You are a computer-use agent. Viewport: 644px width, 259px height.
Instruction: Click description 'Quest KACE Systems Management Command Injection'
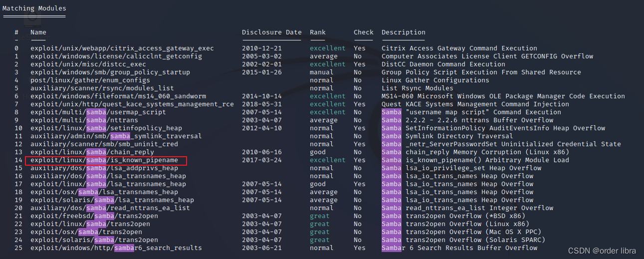tap(475, 104)
